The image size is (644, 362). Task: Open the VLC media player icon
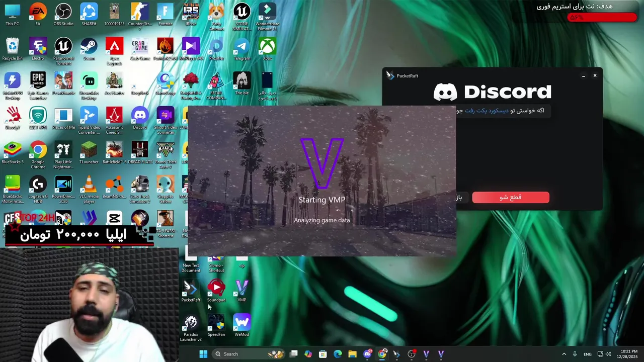tap(89, 189)
